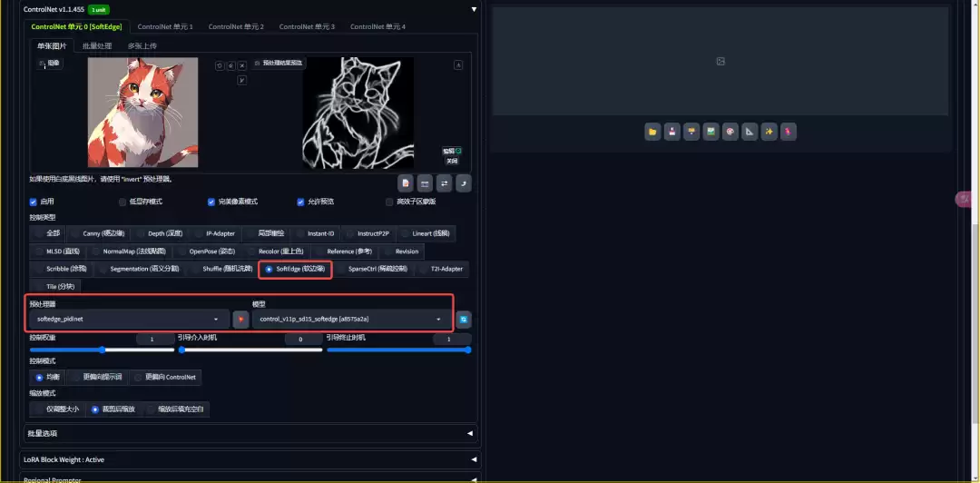This screenshot has width=980, height=483.
Task: Click the 控制权重 value field
Action: 155,340
